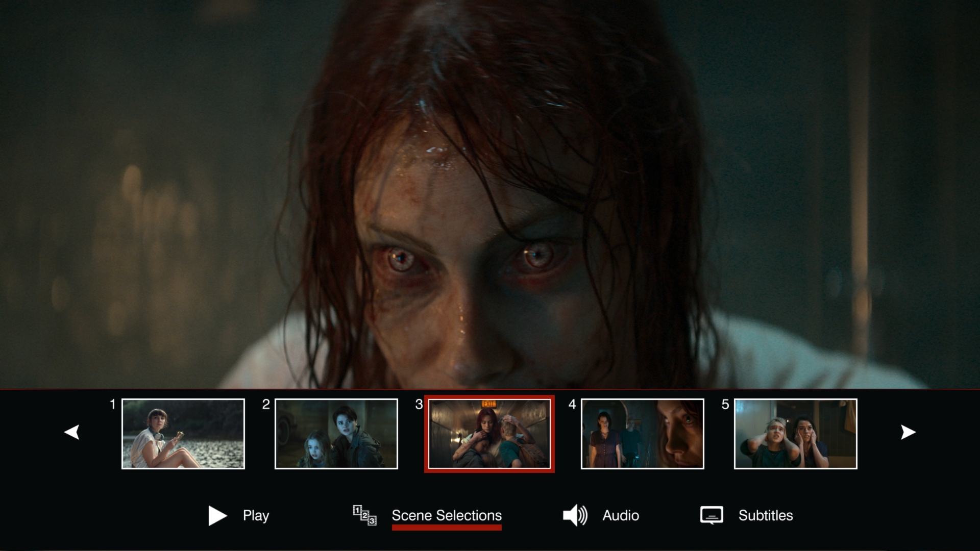The image size is (980, 551).
Task: Open the Audio menu label
Action: pyautogui.click(x=621, y=516)
